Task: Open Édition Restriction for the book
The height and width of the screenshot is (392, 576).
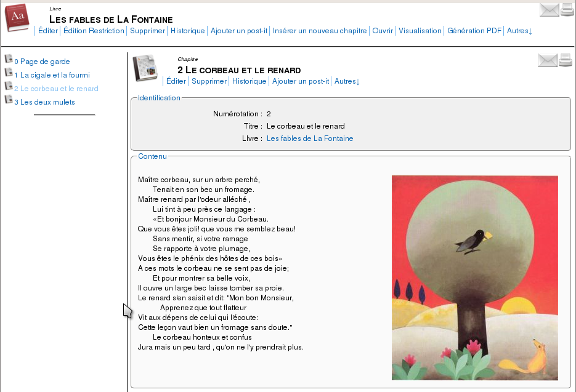Action: point(94,31)
